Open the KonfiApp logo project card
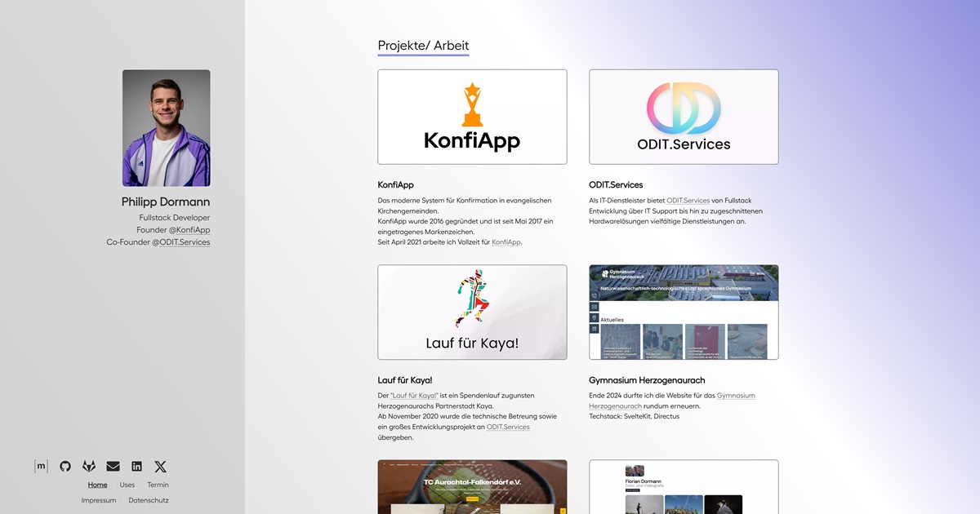The image size is (980, 514). click(x=472, y=117)
